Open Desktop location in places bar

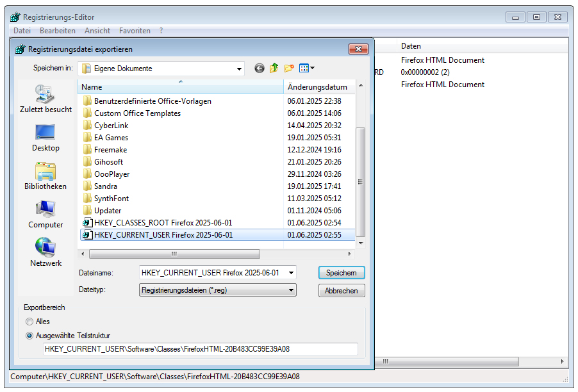tap(45, 138)
